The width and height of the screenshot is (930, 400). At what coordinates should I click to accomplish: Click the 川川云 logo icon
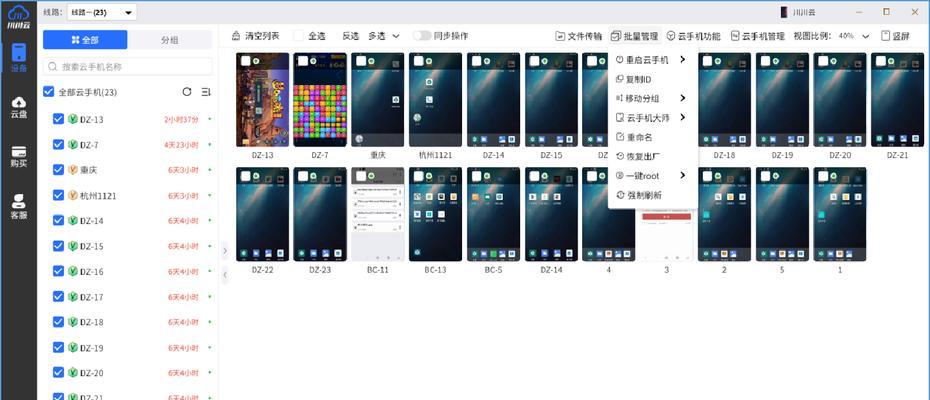pos(18,15)
